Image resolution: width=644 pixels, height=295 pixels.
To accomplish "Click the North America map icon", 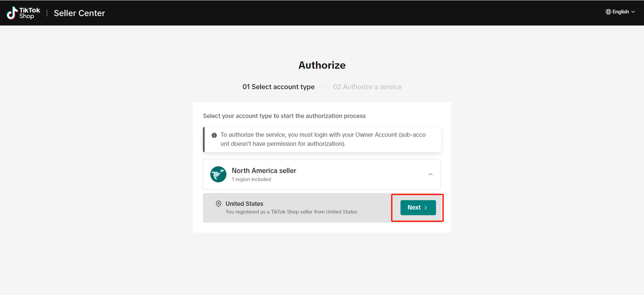I will [x=218, y=174].
